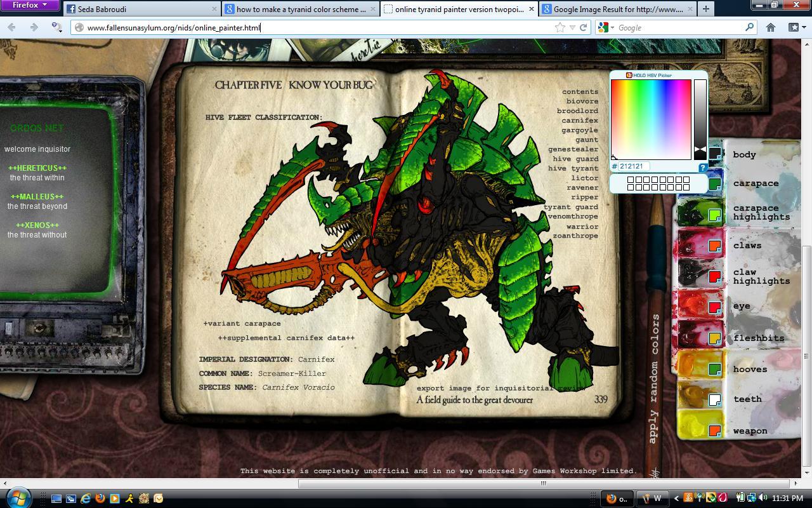
Task: Select warrior from the species list
Action: pos(582,226)
